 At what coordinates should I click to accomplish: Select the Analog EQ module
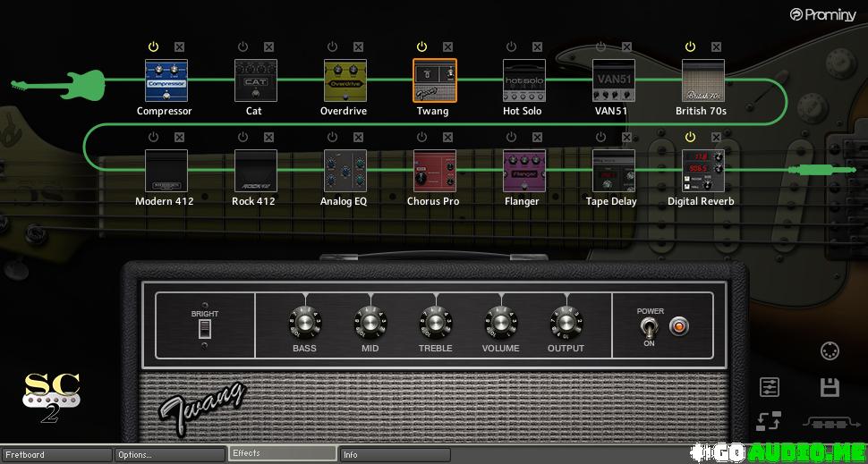click(x=345, y=171)
